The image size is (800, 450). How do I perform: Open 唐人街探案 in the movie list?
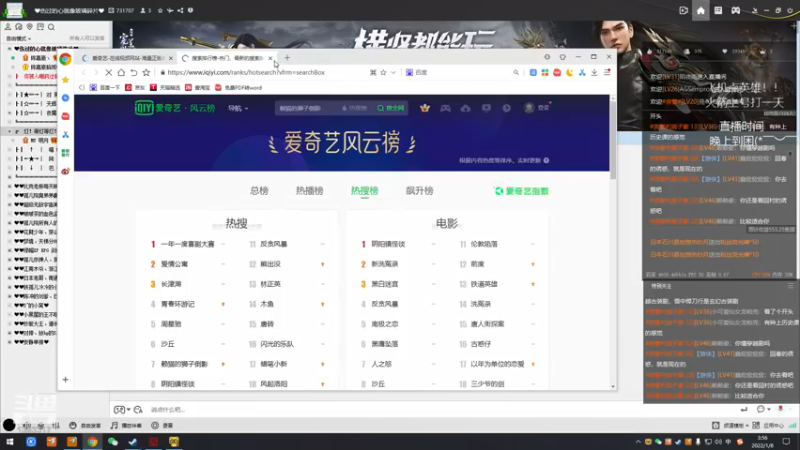(x=487, y=324)
